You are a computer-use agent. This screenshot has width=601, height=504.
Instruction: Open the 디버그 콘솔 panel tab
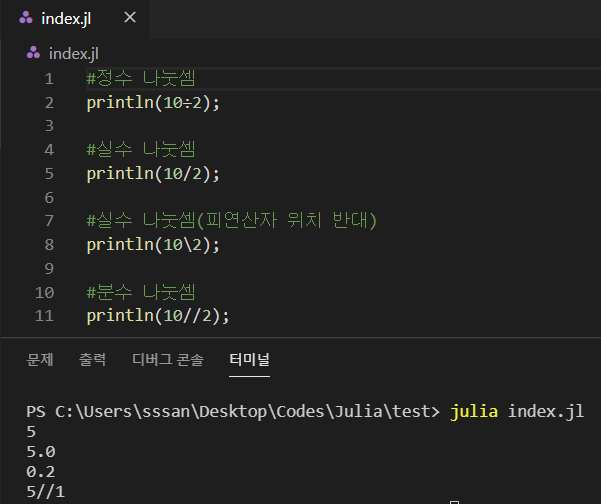[x=167, y=359]
